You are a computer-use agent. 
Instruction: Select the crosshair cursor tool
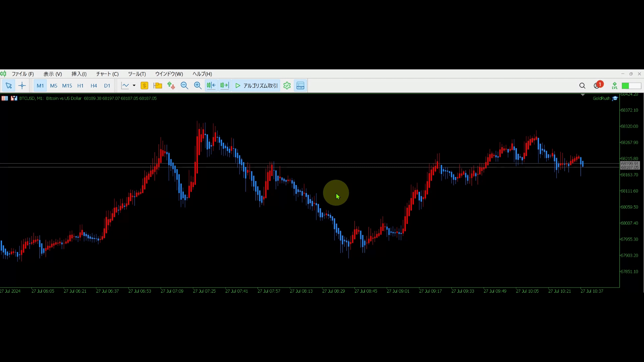(x=22, y=86)
